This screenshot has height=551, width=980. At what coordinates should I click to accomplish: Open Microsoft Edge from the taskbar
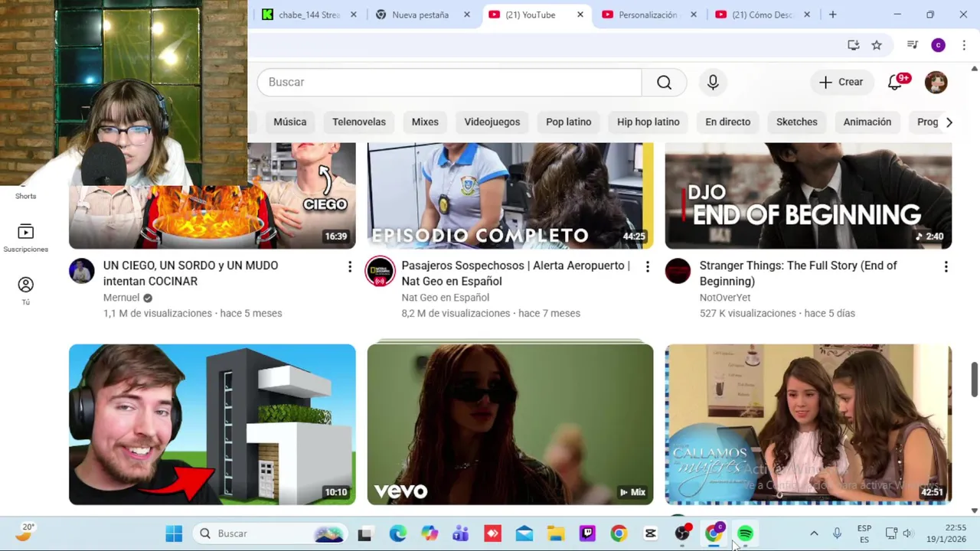(397, 533)
